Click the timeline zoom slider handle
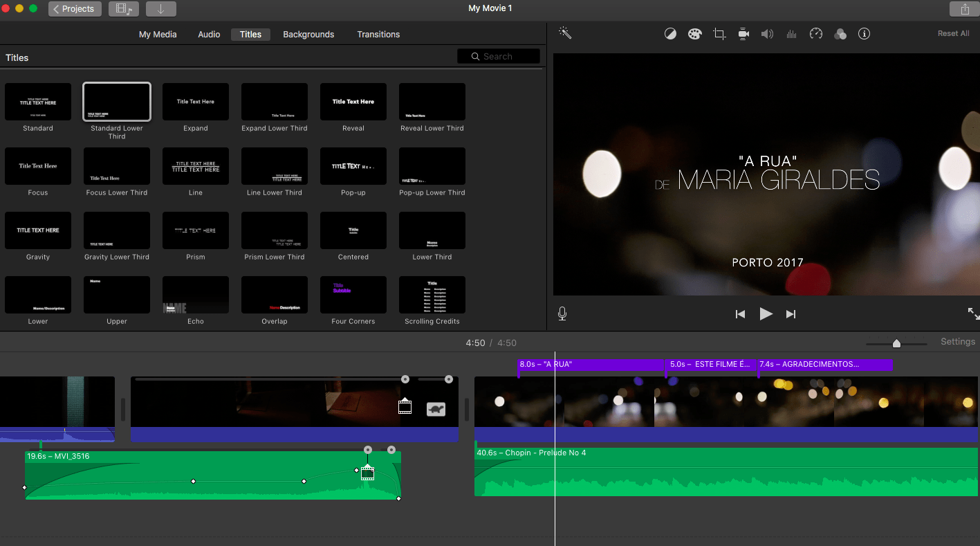This screenshot has width=980, height=546. click(x=896, y=343)
